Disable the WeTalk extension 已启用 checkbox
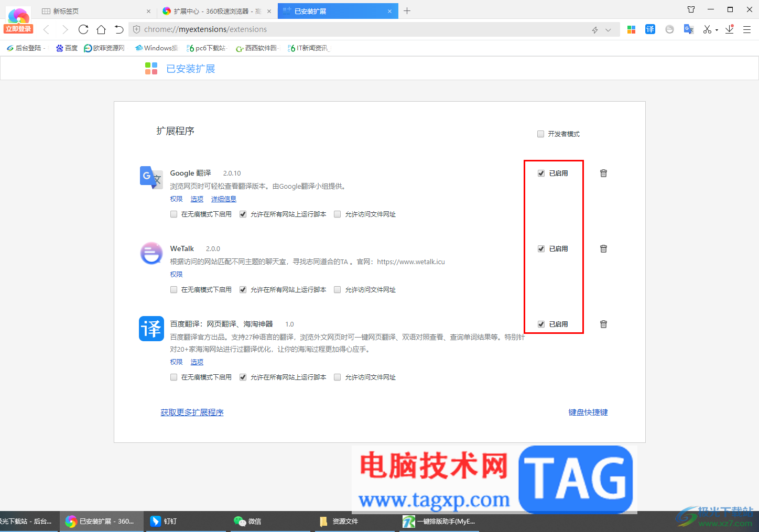The image size is (759, 532). coord(541,249)
